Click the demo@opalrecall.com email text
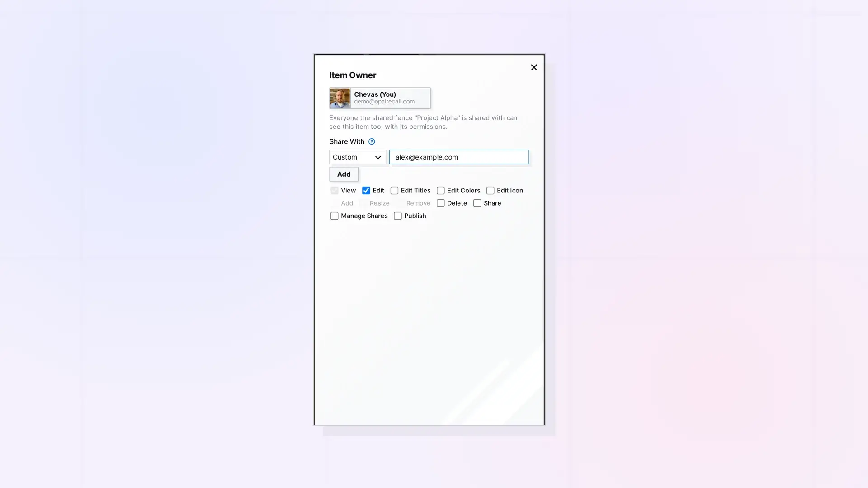 (x=384, y=102)
